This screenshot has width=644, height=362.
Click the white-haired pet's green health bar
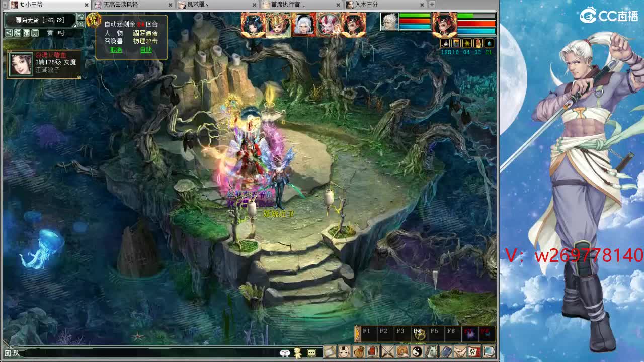click(x=415, y=16)
